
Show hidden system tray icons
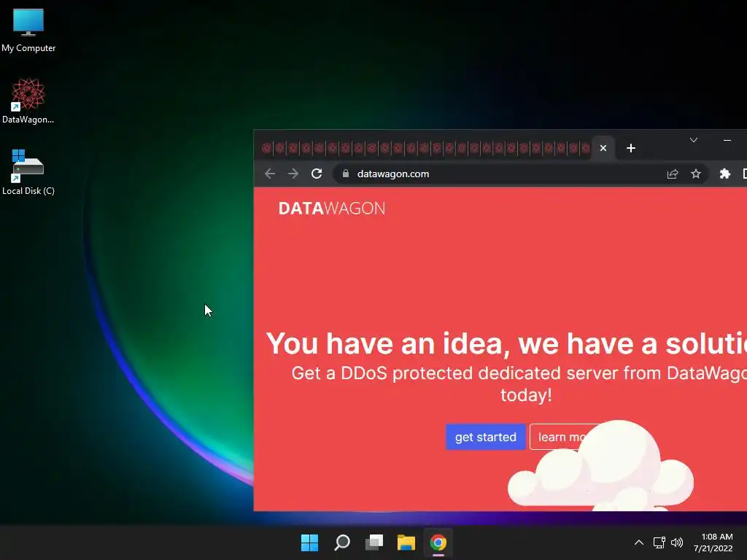tap(639, 542)
